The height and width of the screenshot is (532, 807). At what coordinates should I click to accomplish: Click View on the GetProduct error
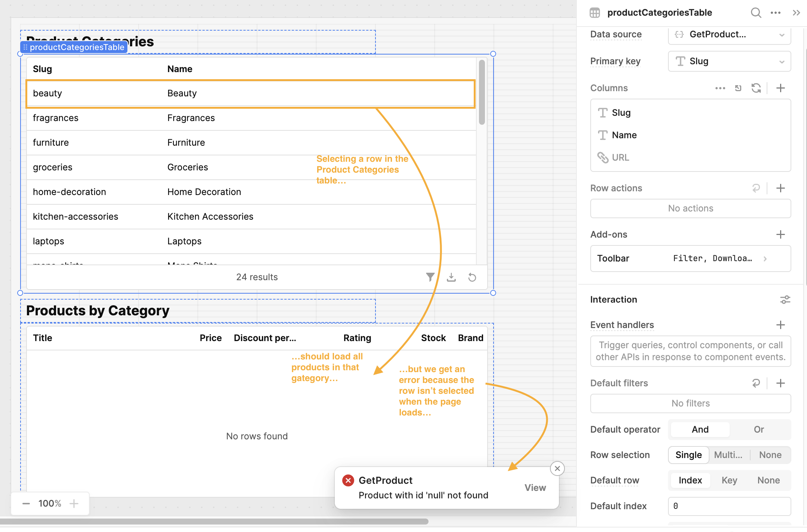click(535, 488)
